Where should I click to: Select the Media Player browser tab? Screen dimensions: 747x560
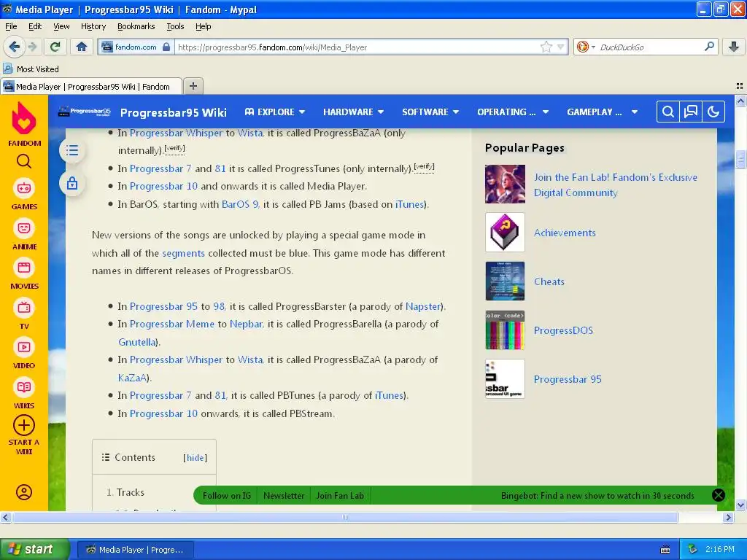pos(91,87)
